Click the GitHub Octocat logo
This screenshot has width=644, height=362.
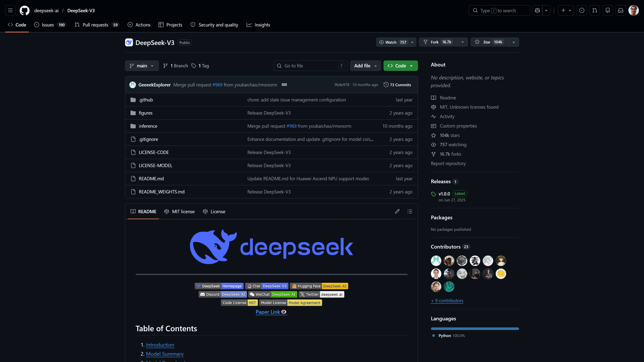tap(24, 11)
